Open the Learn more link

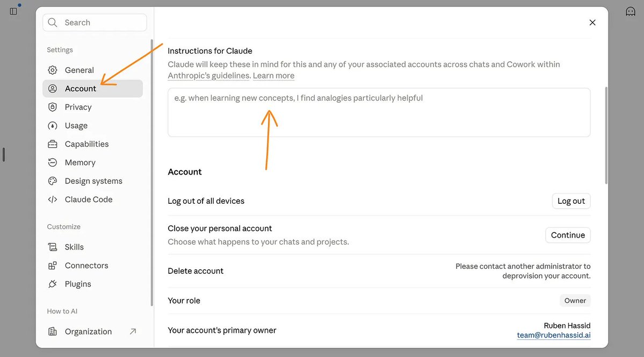(x=273, y=76)
